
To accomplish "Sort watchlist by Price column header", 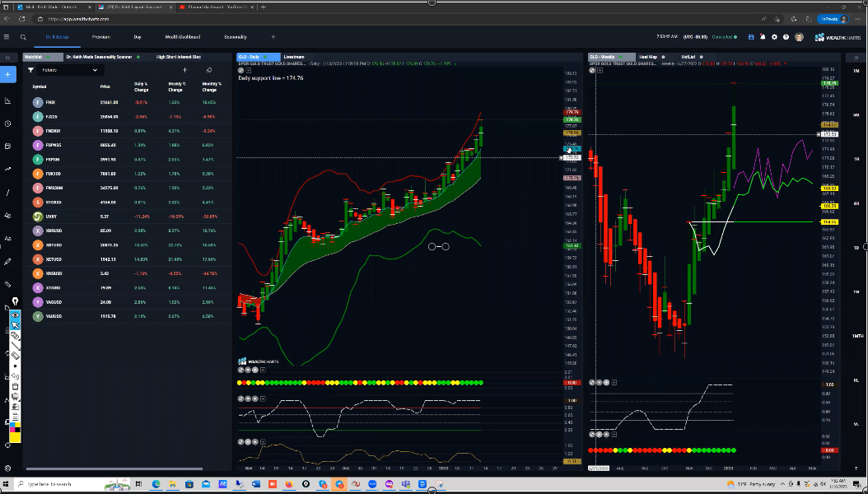I will pyautogui.click(x=105, y=86).
